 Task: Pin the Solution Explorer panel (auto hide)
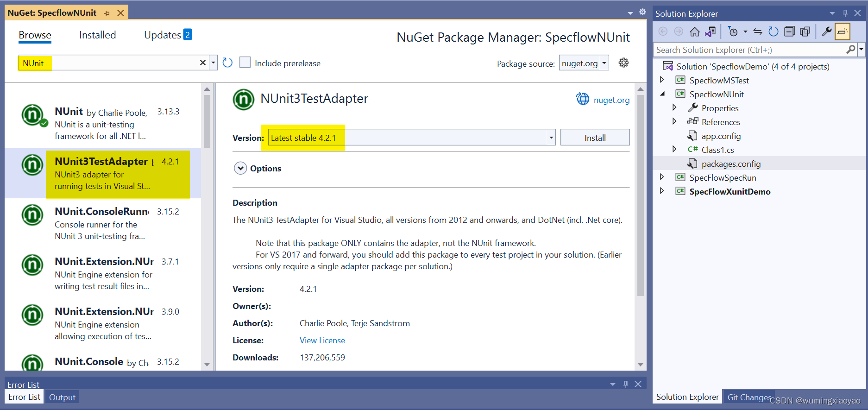(x=845, y=13)
